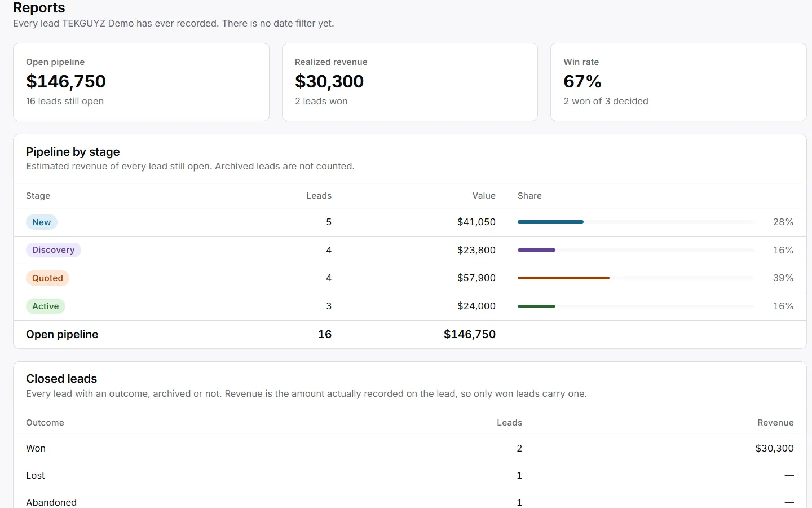The image size is (812, 508).
Task: Select the Quoted stage badge
Action: pyautogui.click(x=48, y=278)
